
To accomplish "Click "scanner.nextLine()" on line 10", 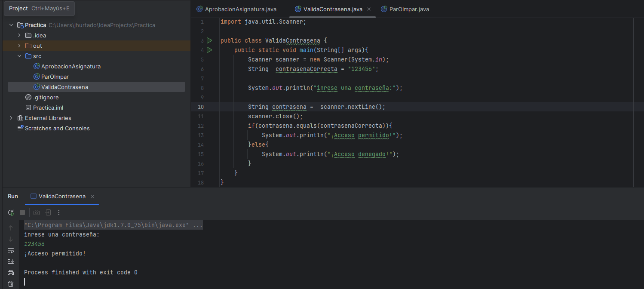I will 351,107.
